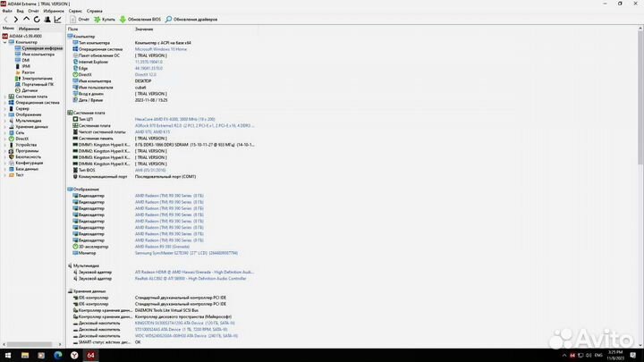This screenshot has width=644, height=362.
Task: Open the Отчёт menu in the menu bar
Action: (x=34, y=11)
